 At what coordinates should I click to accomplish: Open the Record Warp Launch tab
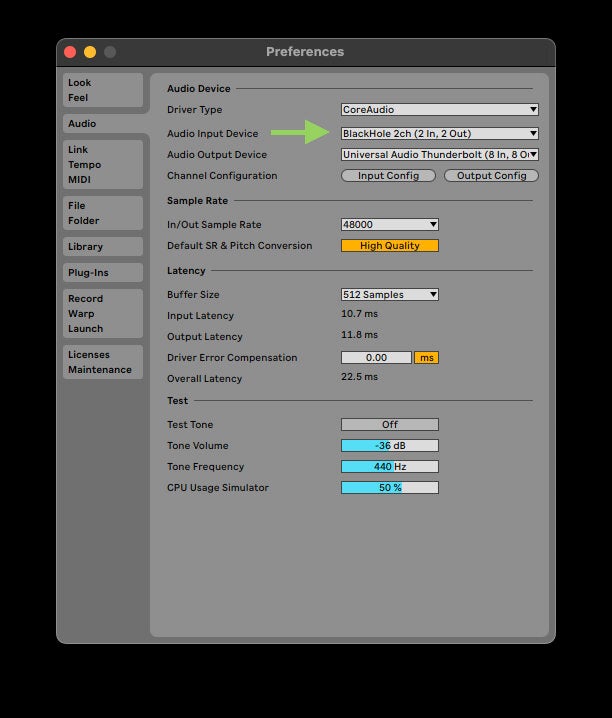pos(103,314)
